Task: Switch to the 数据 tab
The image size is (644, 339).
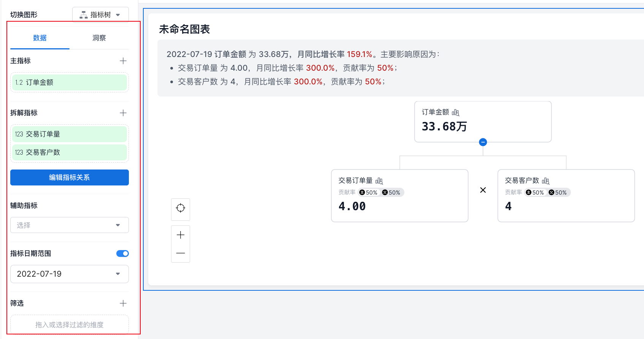Action: (x=40, y=38)
